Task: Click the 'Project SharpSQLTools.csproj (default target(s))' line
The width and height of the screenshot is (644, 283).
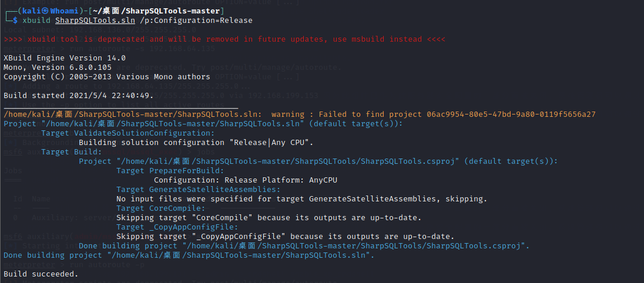Action: (318, 161)
